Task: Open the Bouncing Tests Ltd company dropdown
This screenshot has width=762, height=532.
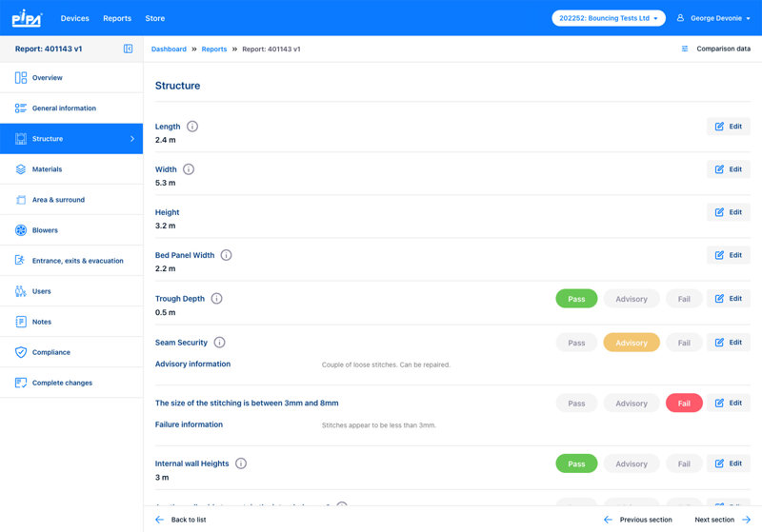Action: pyautogui.click(x=609, y=18)
